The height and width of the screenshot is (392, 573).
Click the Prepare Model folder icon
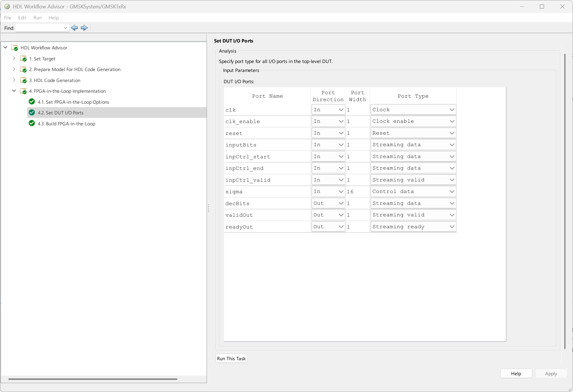tap(23, 69)
